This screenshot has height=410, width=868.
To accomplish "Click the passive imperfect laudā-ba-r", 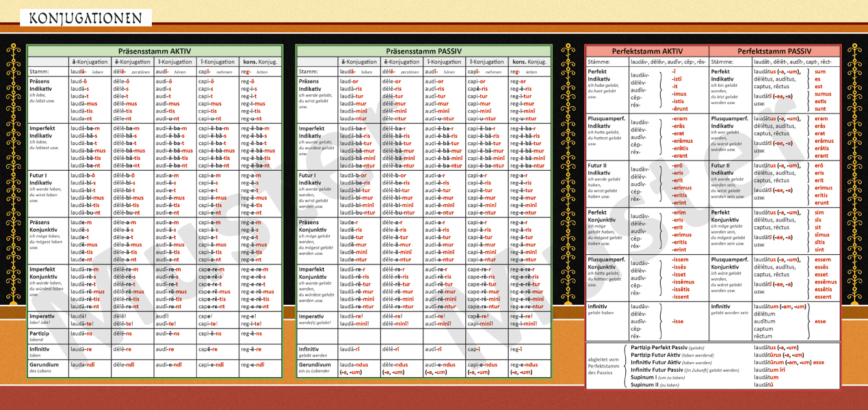I will 353,128.
